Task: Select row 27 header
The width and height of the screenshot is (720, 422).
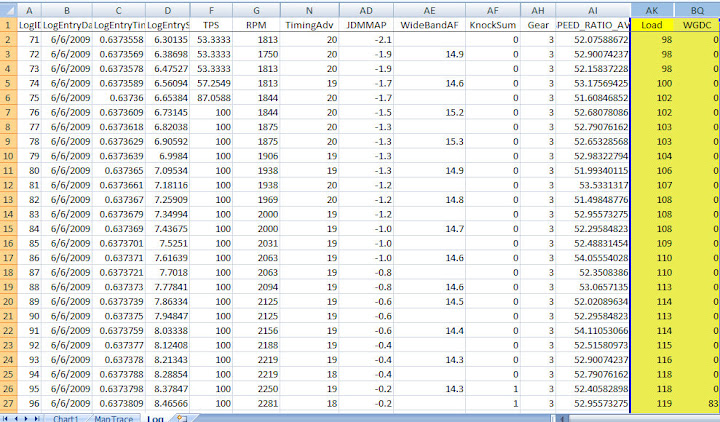Action: point(8,404)
